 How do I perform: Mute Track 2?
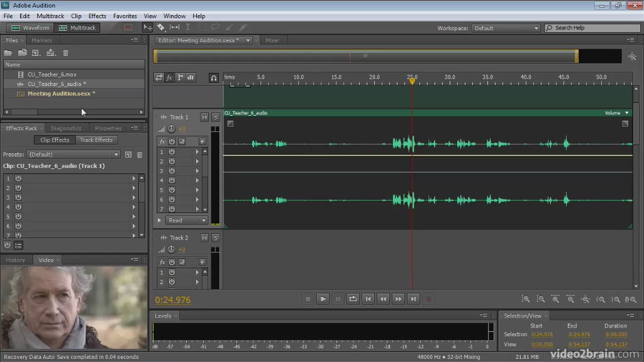tap(204, 238)
